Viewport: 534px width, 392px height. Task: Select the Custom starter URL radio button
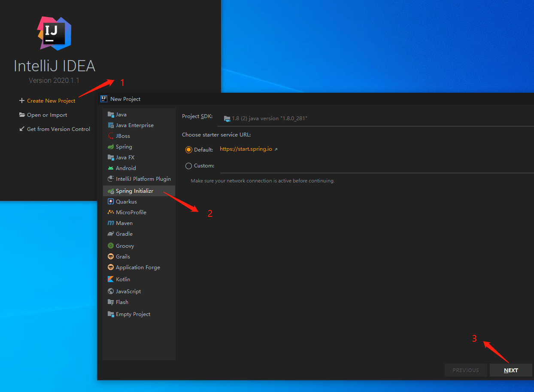click(188, 166)
